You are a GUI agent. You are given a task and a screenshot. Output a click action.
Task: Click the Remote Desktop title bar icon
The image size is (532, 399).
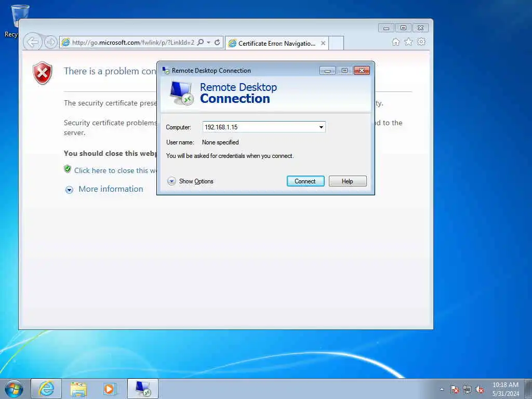tap(166, 71)
